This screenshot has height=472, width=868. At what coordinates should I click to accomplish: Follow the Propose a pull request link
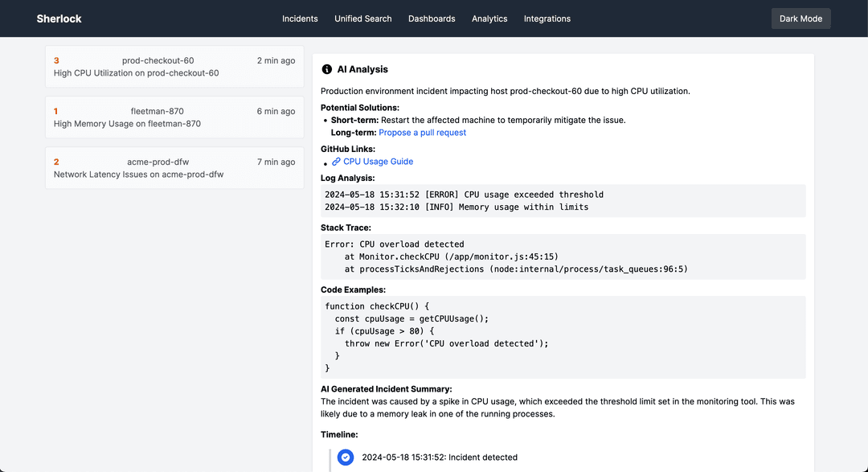click(423, 133)
